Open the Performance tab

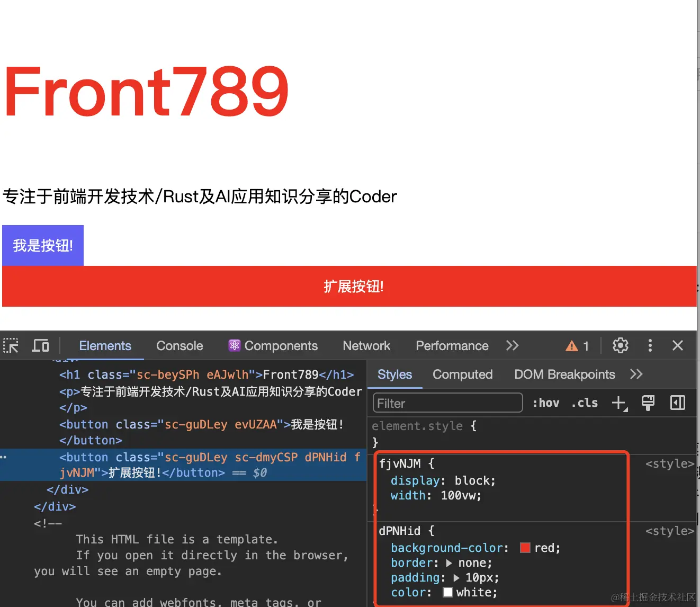[452, 346]
